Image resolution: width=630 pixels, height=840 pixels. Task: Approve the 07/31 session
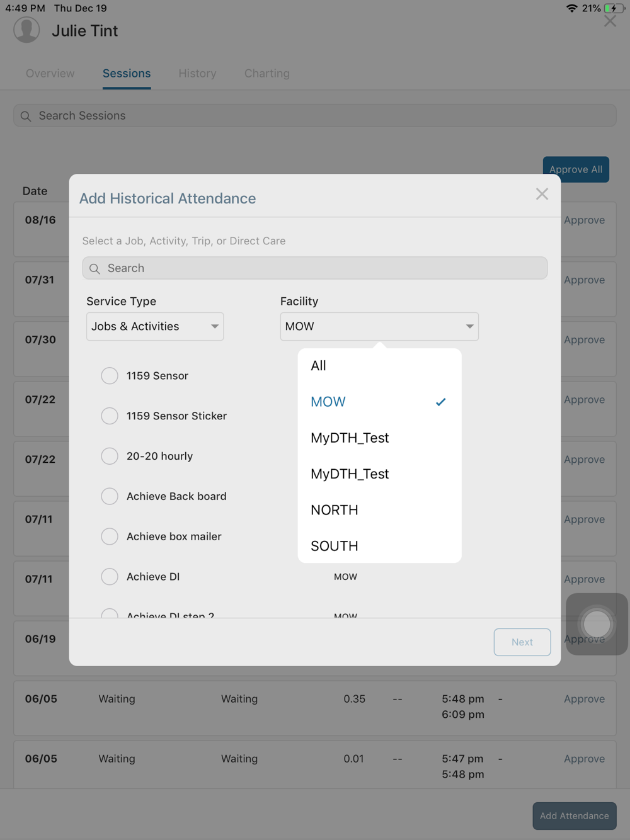coord(584,280)
